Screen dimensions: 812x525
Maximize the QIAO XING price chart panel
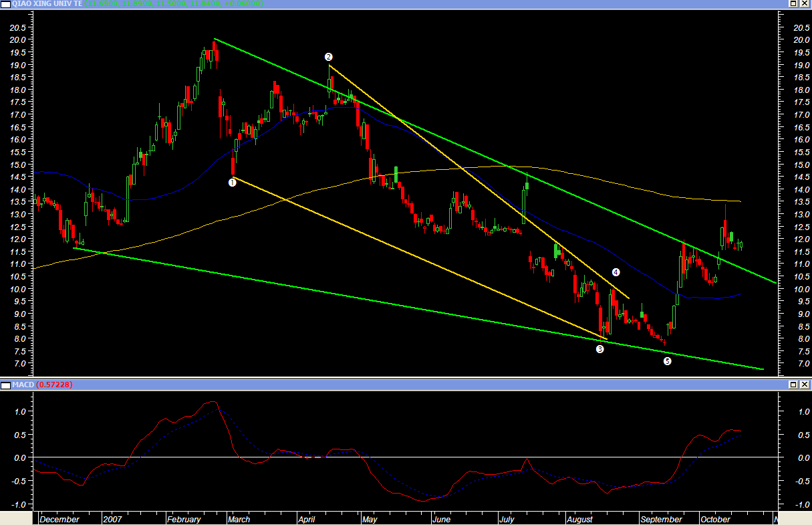coord(793,4)
